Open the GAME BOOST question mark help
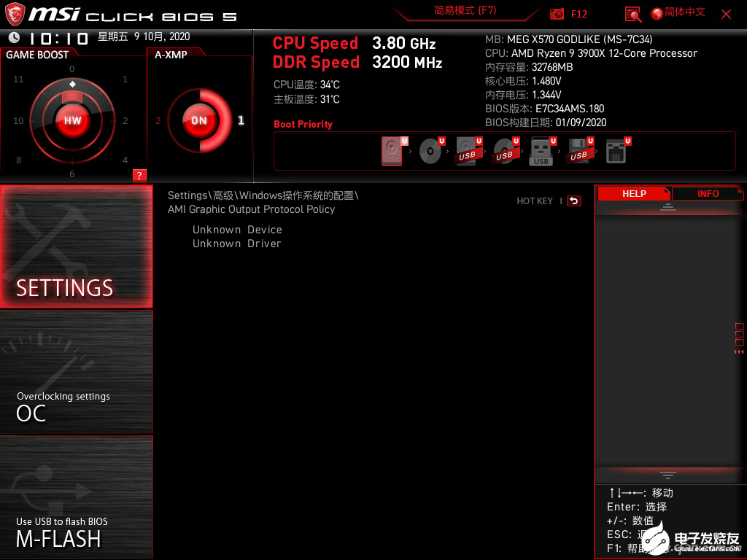 139,175
